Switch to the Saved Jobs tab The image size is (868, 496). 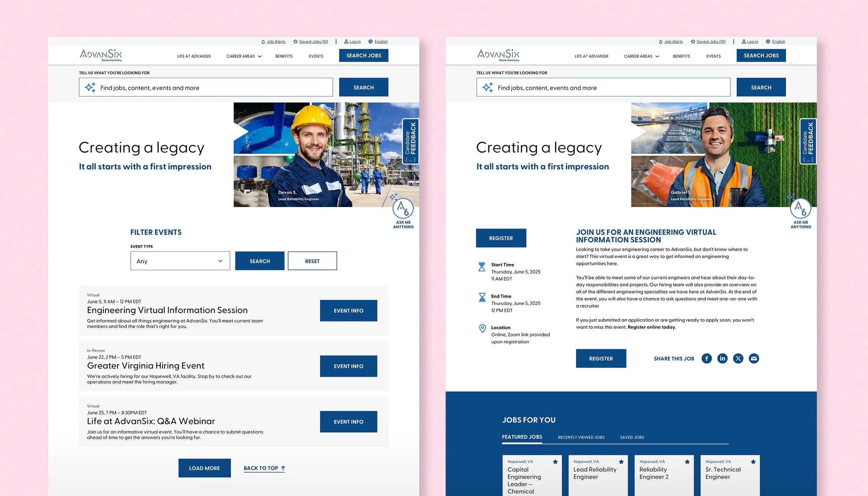[x=632, y=437]
